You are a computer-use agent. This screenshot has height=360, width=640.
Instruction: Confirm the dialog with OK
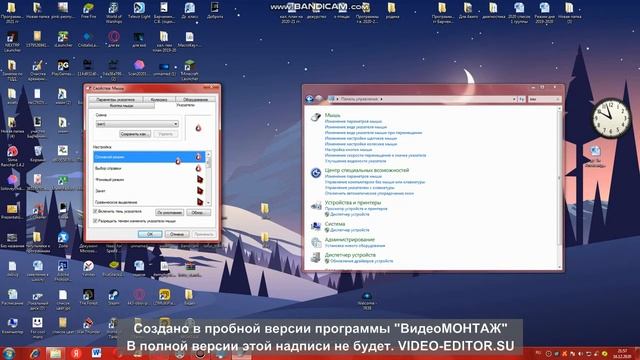click(150, 234)
